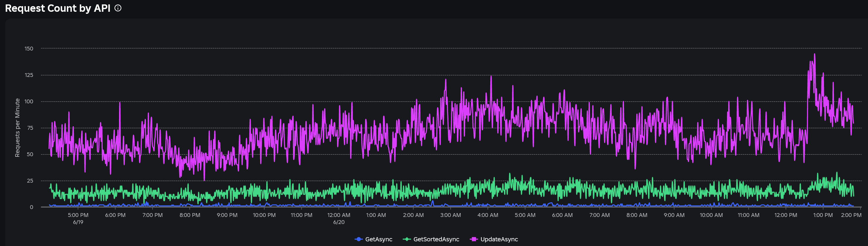The width and height of the screenshot is (868, 246).
Task: Click the "3:00 AM" time axis label
Action: tap(450, 215)
